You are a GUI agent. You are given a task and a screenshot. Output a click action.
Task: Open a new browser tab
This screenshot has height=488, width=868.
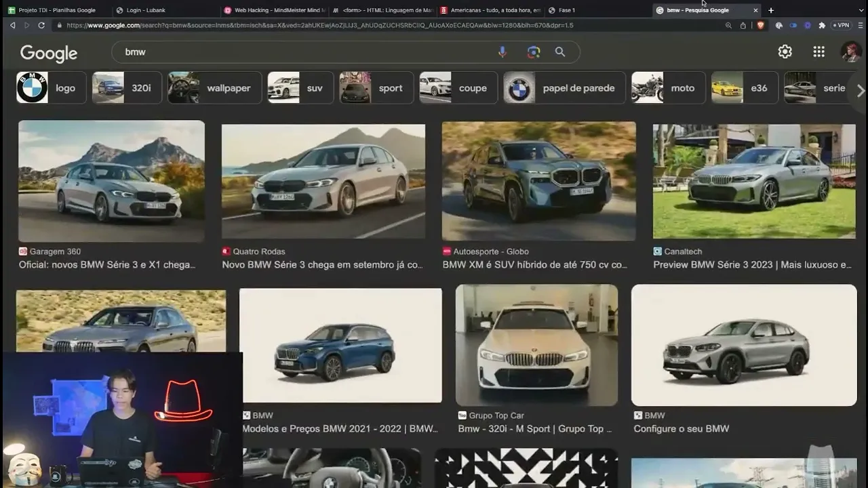[x=771, y=10]
